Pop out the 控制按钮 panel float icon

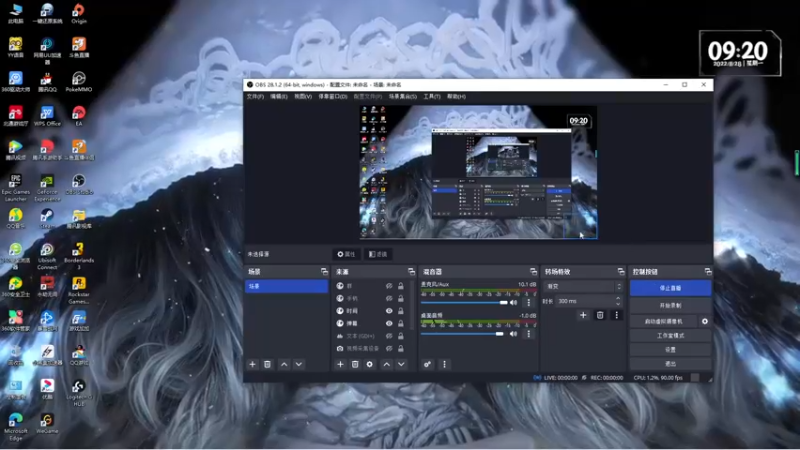pyautogui.click(x=708, y=271)
